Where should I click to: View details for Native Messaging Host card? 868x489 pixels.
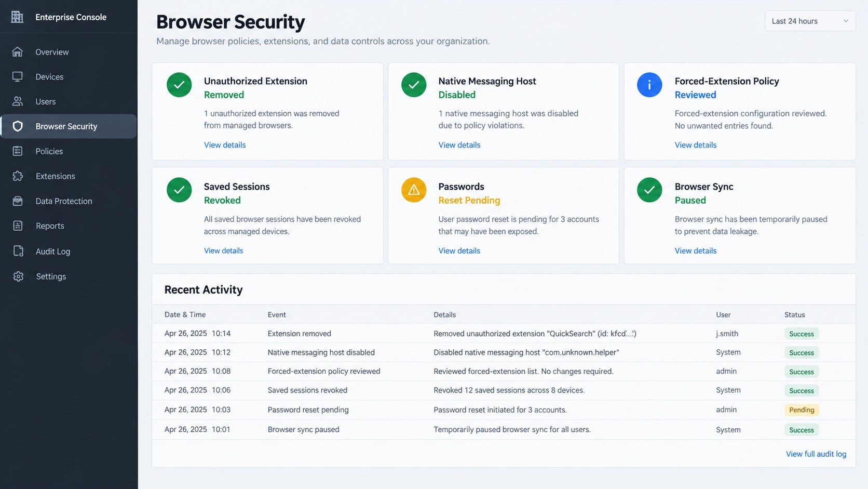click(459, 145)
